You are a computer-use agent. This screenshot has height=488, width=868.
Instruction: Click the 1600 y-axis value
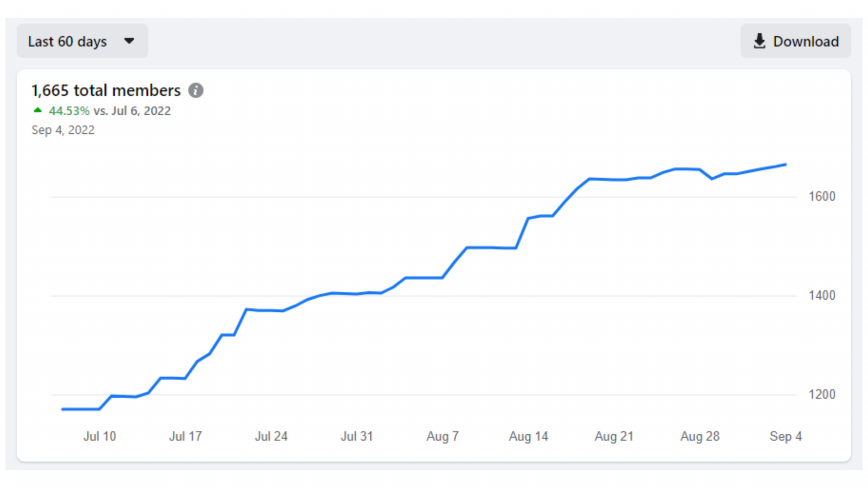(822, 197)
